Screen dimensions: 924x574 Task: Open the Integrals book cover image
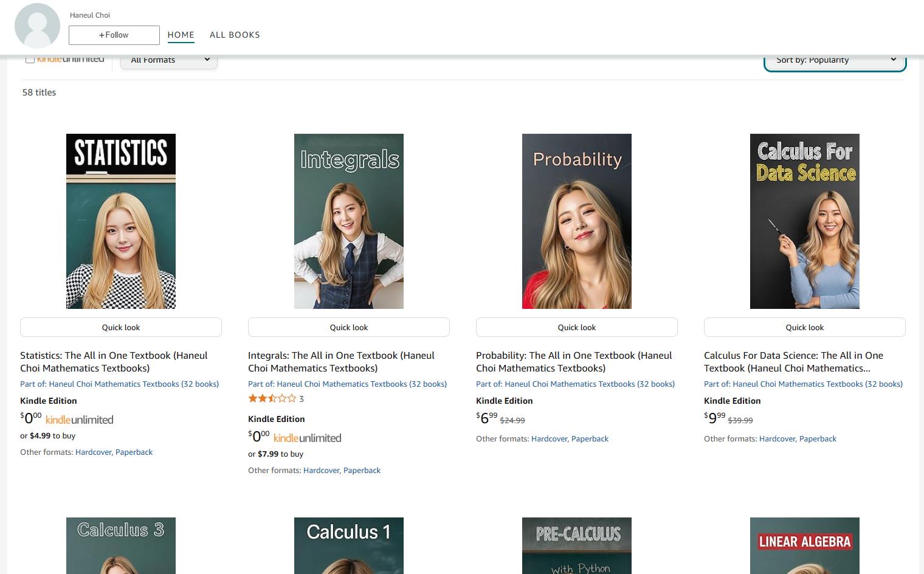pyautogui.click(x=349, y=221)
